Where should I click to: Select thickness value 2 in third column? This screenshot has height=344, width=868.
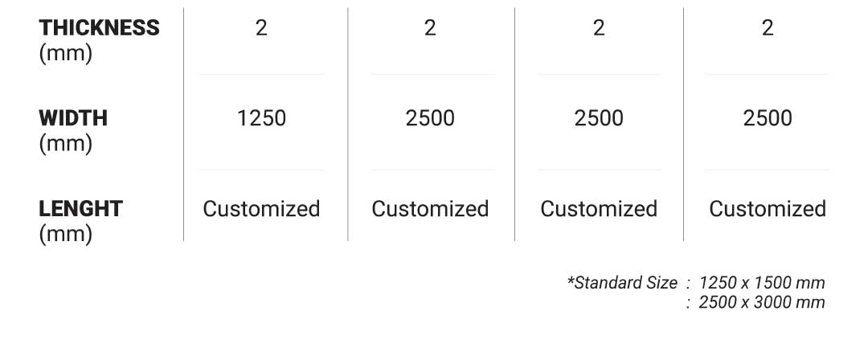tap(599, 27)
